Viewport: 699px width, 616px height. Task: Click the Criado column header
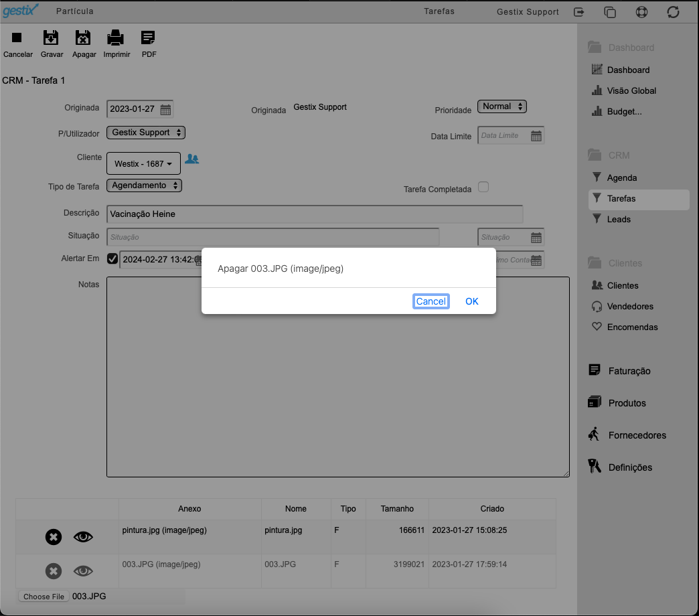(x=492, y=509)
